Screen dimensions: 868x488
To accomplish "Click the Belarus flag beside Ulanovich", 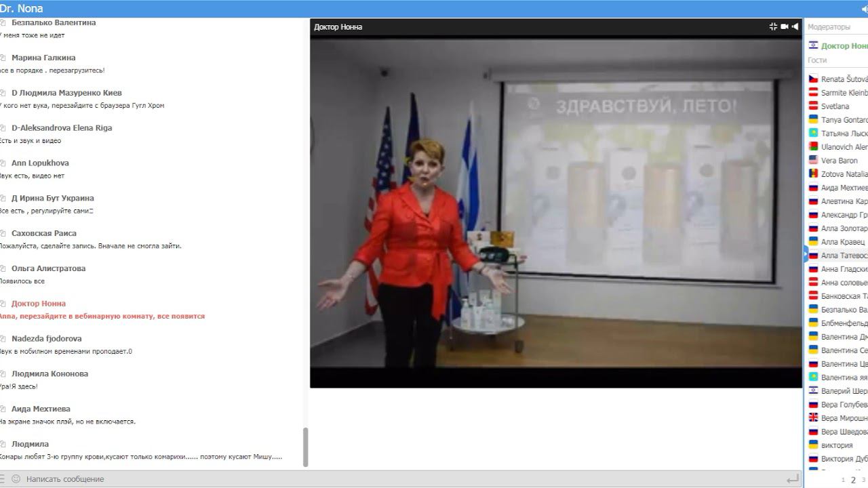I will [x=813, y=147].
